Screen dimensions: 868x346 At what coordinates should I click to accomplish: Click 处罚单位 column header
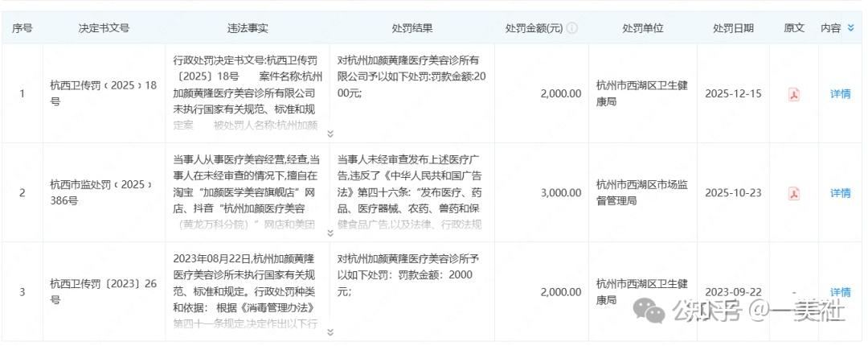[643, 28]
